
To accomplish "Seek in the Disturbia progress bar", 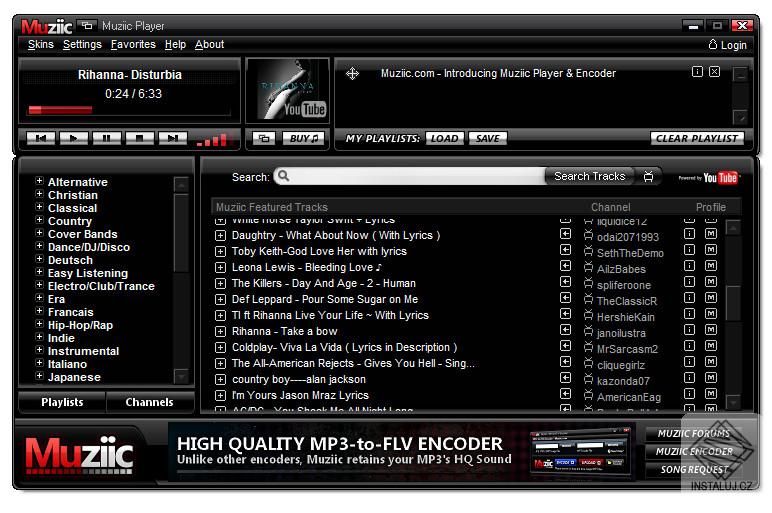I will tap(129, 110).
